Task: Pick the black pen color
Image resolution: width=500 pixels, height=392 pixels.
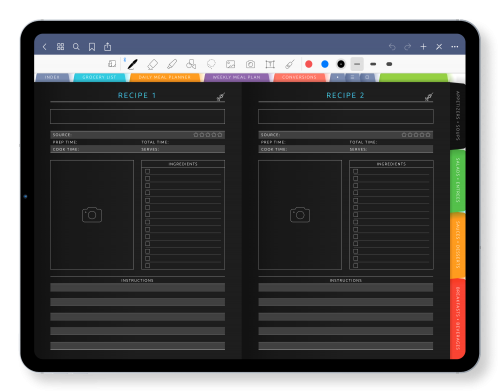Action: [x=341, y=64]
